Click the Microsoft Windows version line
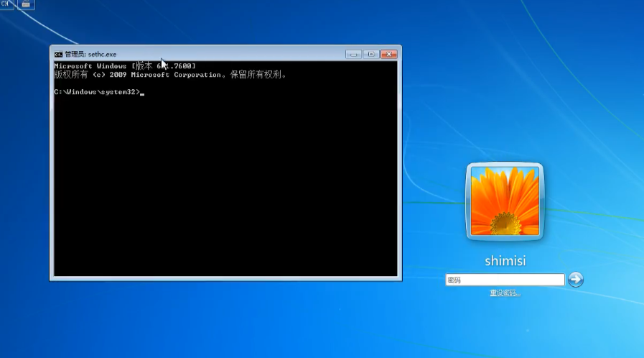 pyautogui.click(x=125, y=65)
